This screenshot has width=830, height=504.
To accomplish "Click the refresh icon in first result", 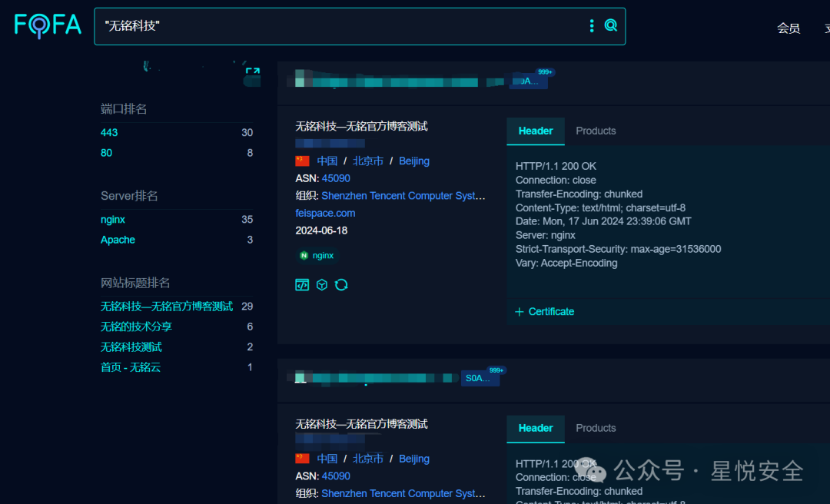I will tap(341, 285).
